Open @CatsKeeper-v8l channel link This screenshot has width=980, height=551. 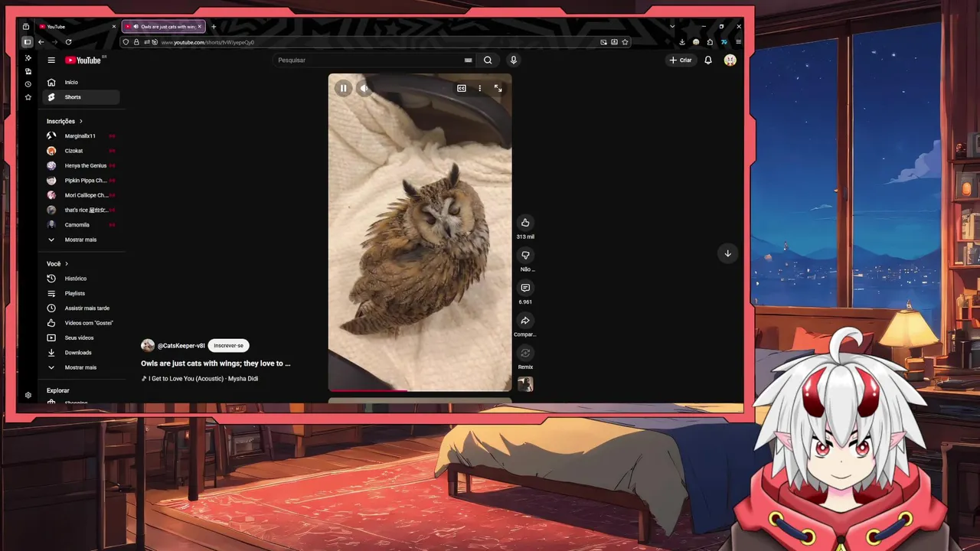pyautogui.click(x=181, y=345)
